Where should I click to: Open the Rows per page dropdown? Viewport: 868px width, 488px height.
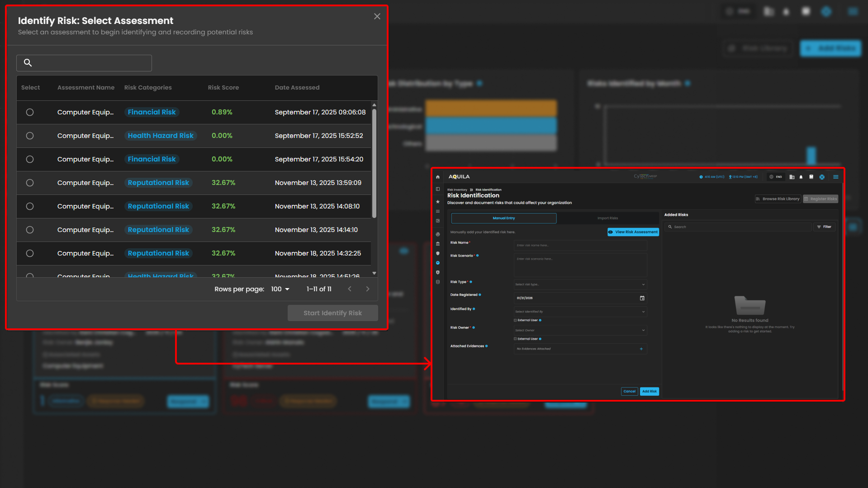pyautogui.click(x=280, y=289)
